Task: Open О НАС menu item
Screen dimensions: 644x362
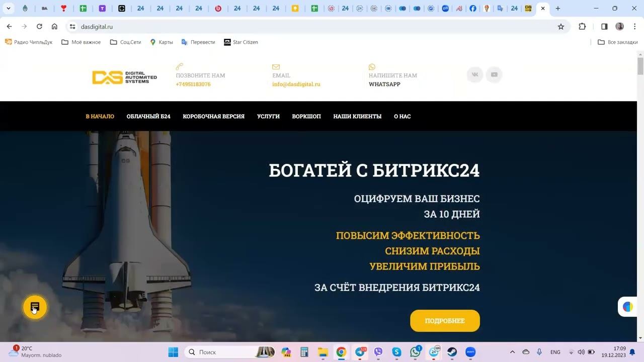Action: click(402, 116)
